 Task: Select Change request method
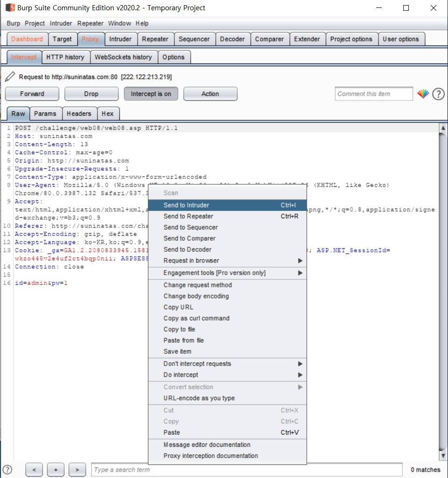227,285
